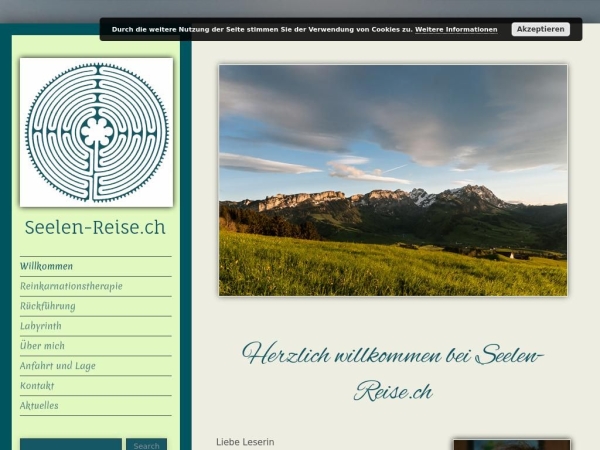Viewport: 600px width, 450px height.
Task: Select Willkommen in the sidebar menu
Action: click(47, 266)
